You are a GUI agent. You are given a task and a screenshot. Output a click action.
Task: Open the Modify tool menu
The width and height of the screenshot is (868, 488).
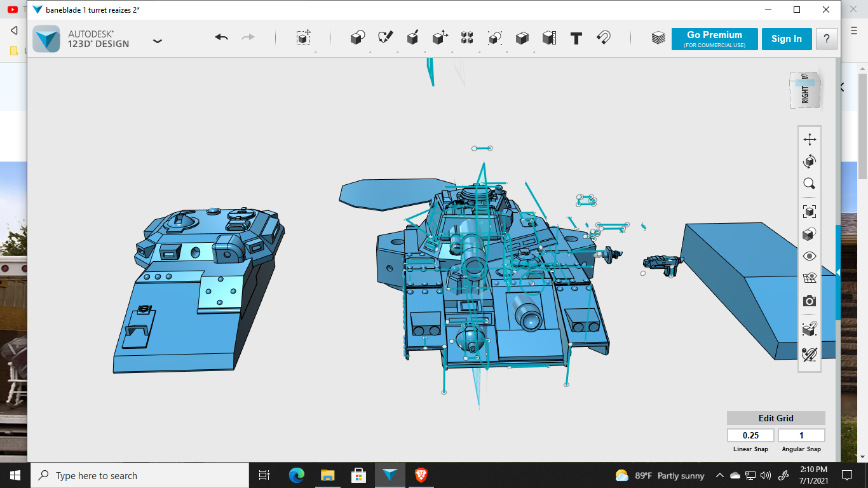pyautogui.click(x=440, y=37)
